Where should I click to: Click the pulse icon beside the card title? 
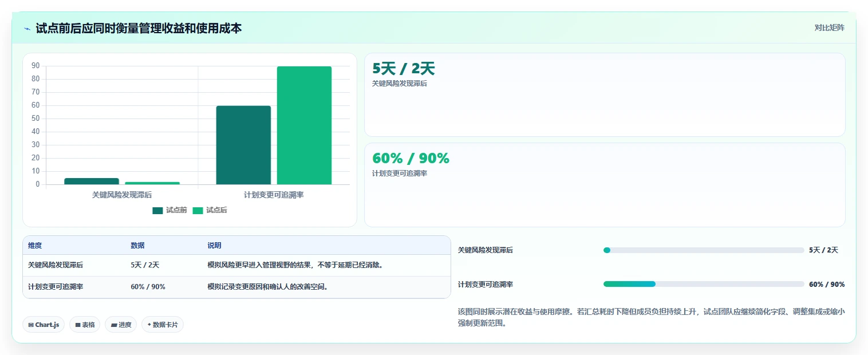[x=27, y=29]
